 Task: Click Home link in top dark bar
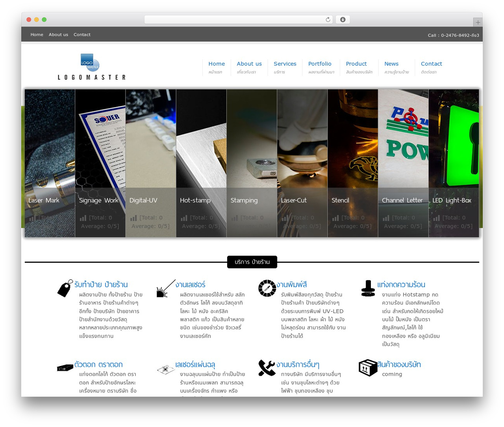[37, 35]
